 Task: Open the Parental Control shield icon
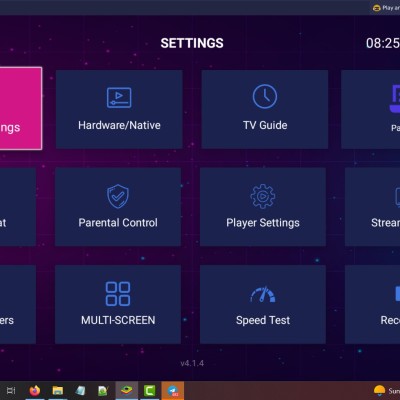[x=118, y=196]
